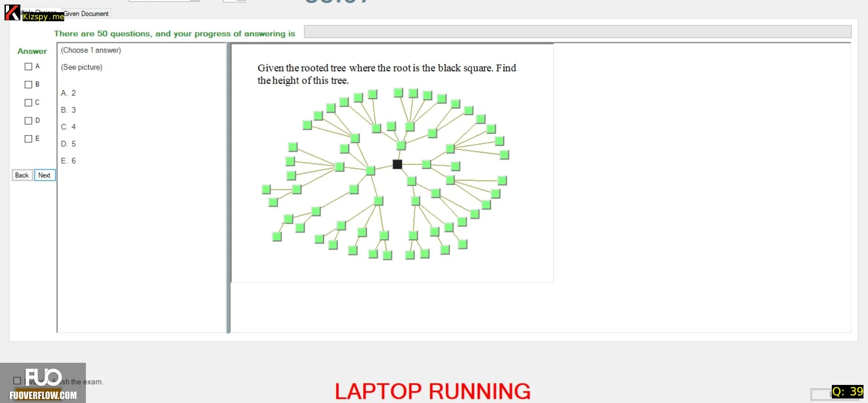Screen dimensions: 868x403
Task: Click the Next button
Action: click(x=45, y=175)
